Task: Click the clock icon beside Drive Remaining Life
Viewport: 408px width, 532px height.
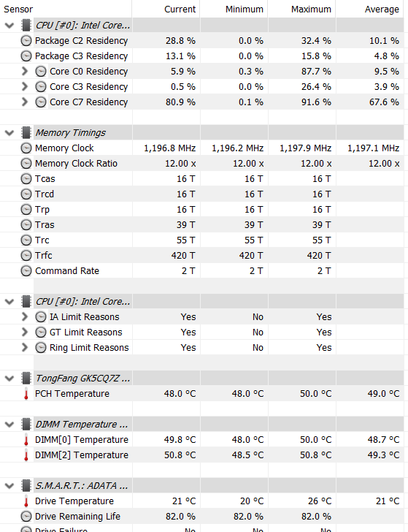Action: 26,517
